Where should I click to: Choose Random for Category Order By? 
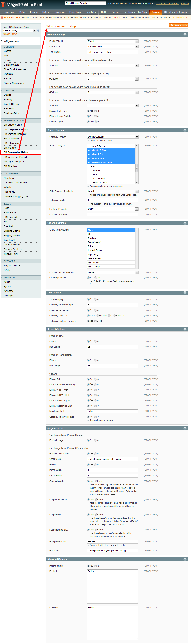114,316
